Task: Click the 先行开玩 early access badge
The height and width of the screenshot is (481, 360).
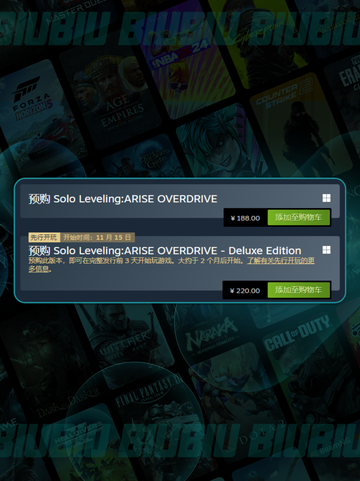Action: coord(44,237)
